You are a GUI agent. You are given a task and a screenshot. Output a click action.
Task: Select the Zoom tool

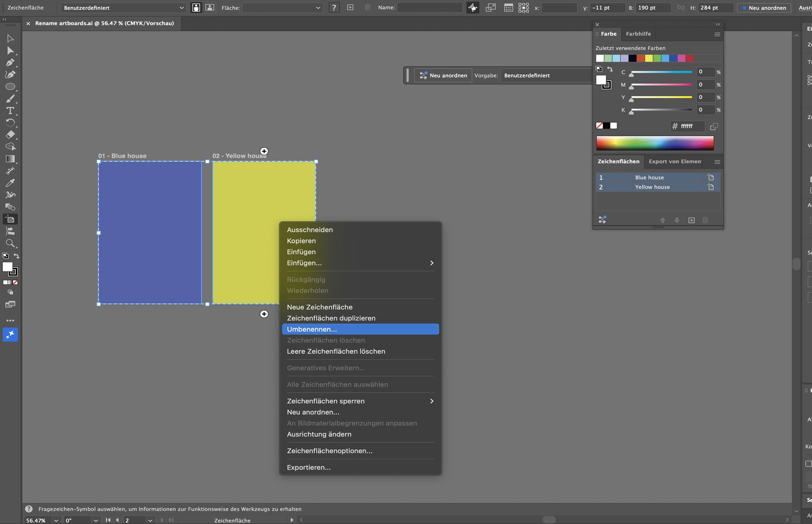pos(10,243)
